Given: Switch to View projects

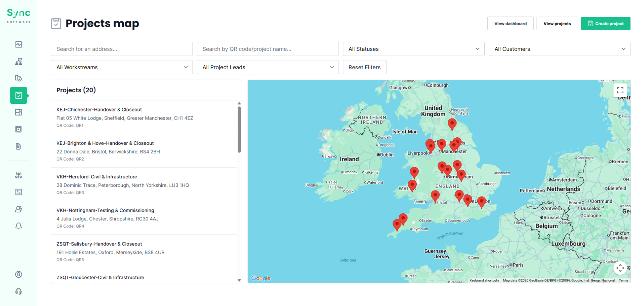Looking at the screenshot, I should click(x=557, y=23).
